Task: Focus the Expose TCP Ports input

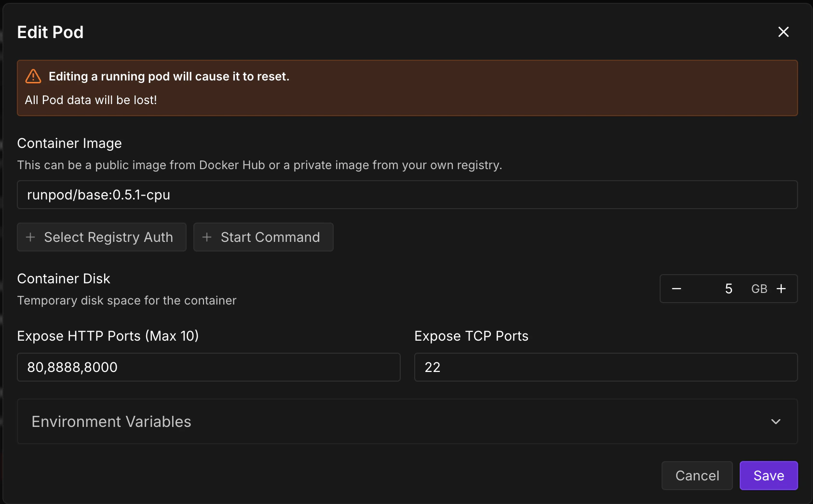Action: (606, 367)
